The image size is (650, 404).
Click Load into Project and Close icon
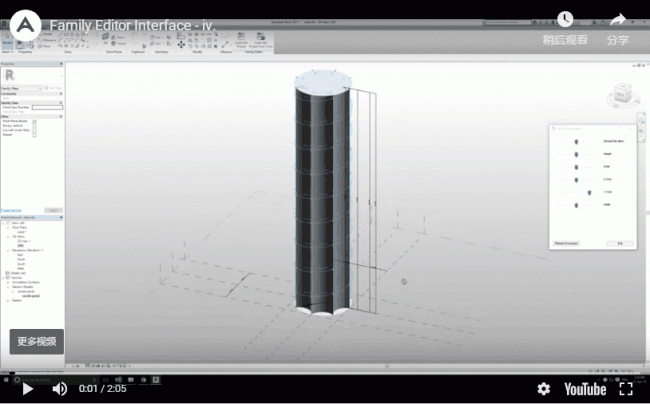coord(260,40)
